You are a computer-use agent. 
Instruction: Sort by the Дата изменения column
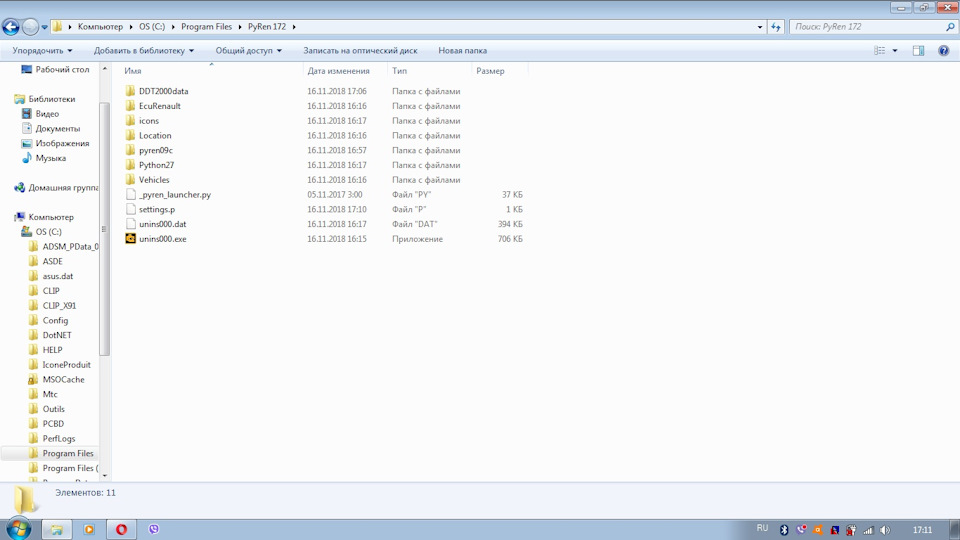pos(339,71)
